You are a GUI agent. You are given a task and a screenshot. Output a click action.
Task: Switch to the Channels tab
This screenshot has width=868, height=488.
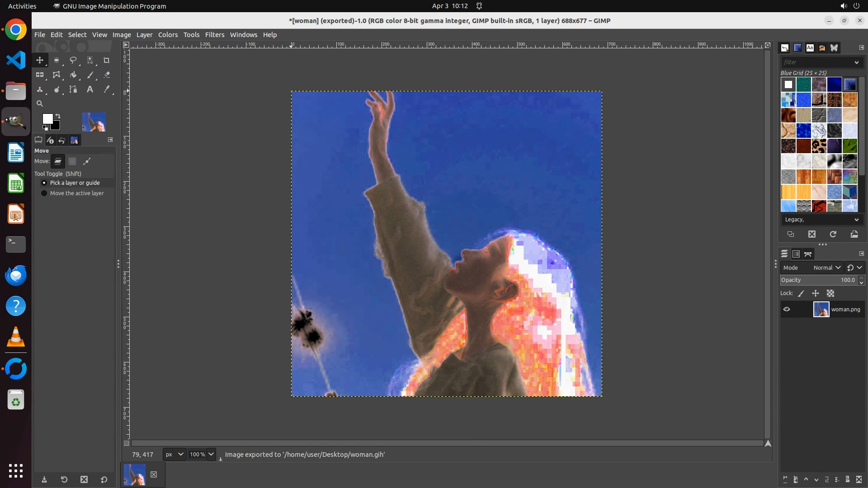796,254
